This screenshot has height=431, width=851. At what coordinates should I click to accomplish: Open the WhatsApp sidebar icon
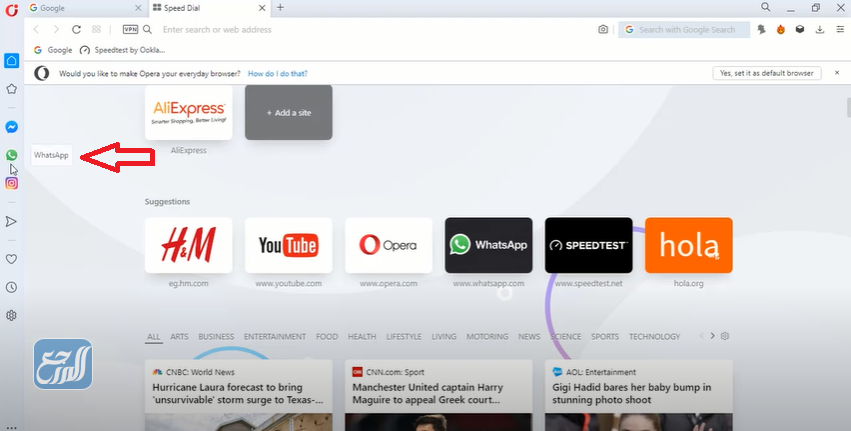click(x=11, y=155)
